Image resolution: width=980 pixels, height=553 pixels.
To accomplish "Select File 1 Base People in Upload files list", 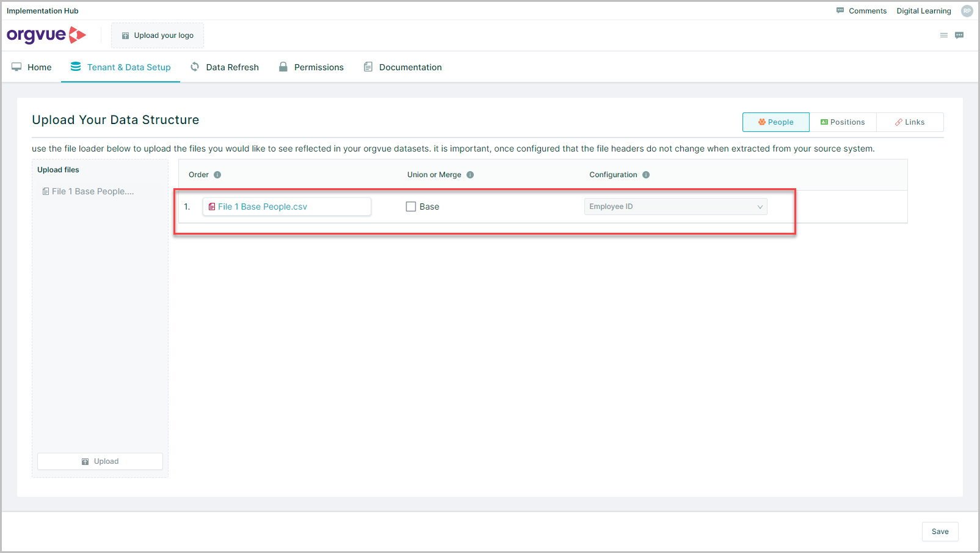I will click(89, 191).
